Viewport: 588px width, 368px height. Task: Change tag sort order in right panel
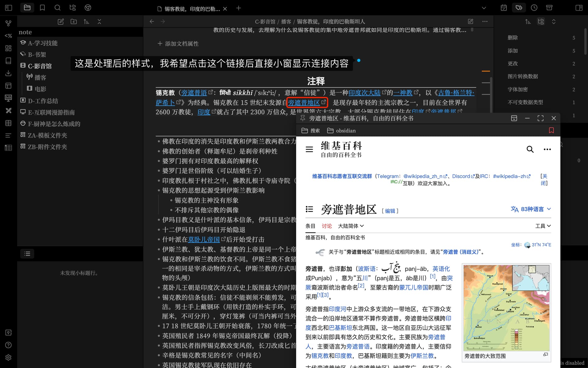(528, 21)
